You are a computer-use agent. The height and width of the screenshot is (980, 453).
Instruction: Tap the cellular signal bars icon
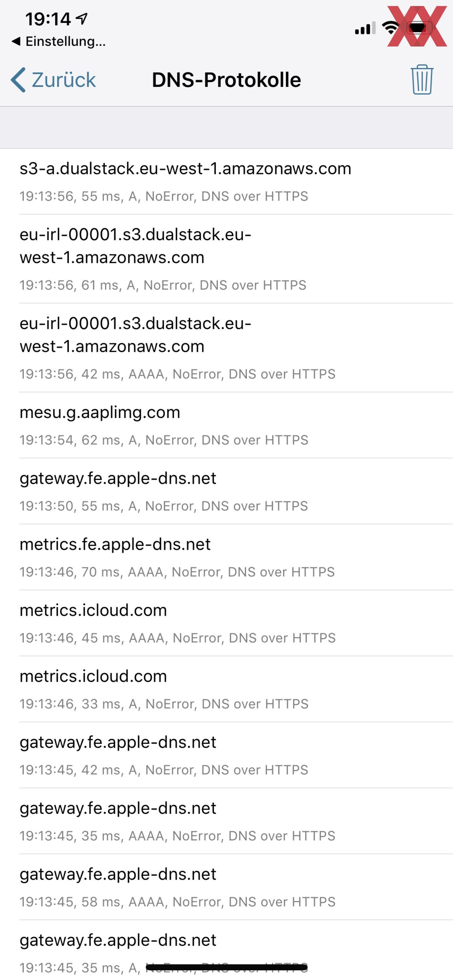click(365, 28)
